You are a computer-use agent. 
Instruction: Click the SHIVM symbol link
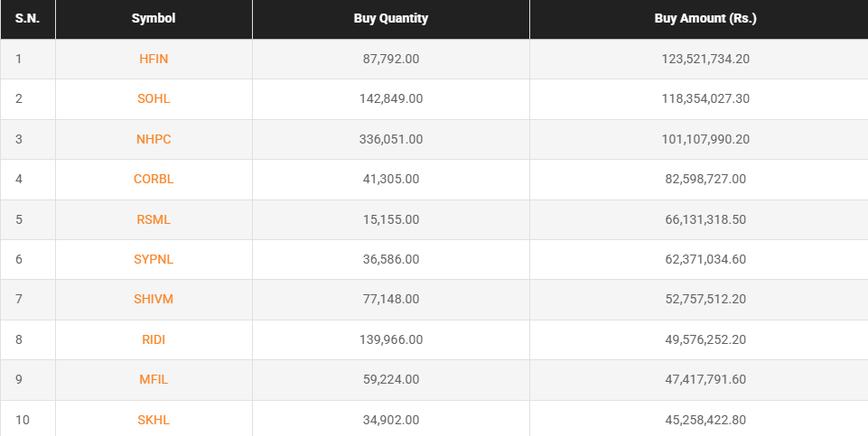154,299
